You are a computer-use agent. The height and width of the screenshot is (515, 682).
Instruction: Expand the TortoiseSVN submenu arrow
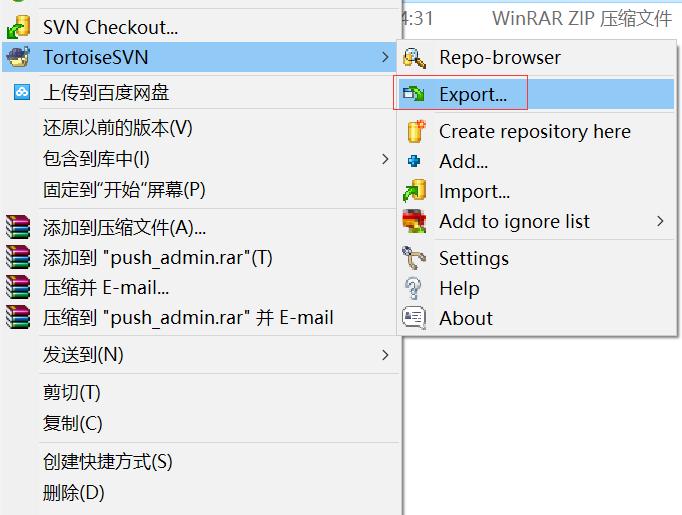(386, 58)
